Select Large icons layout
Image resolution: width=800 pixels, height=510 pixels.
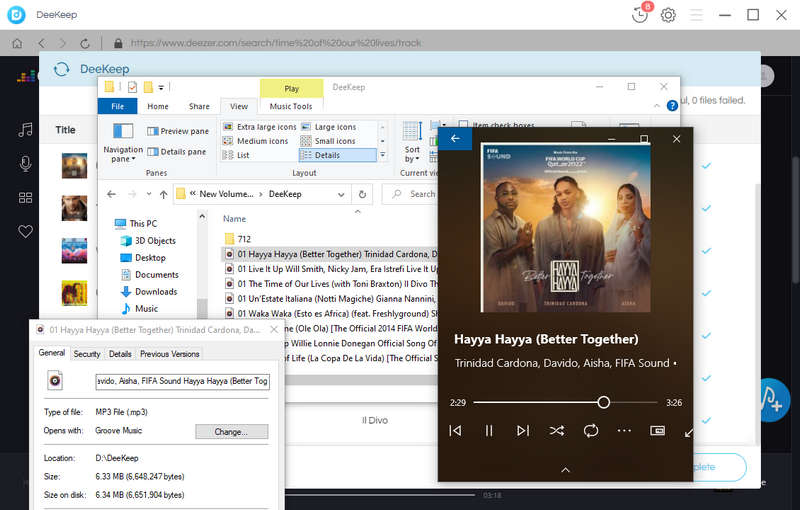click(x=328, y=126)
